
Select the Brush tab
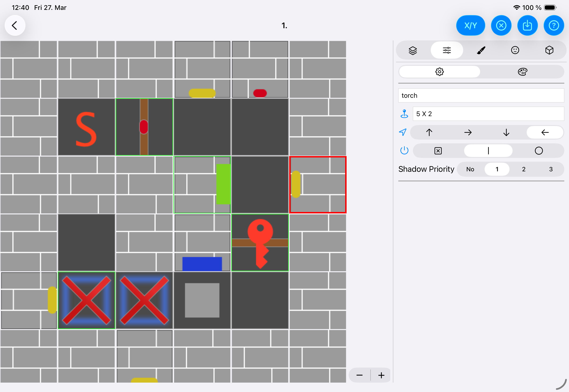pos(481,50)
